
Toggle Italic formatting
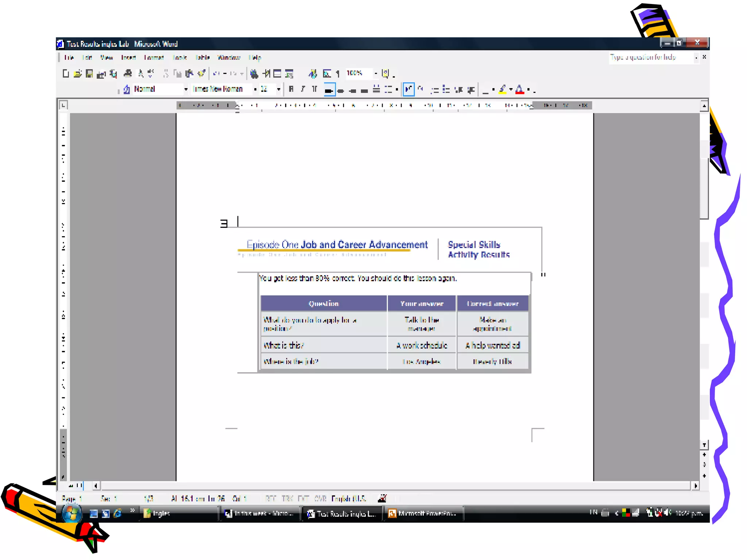[303, 89]
